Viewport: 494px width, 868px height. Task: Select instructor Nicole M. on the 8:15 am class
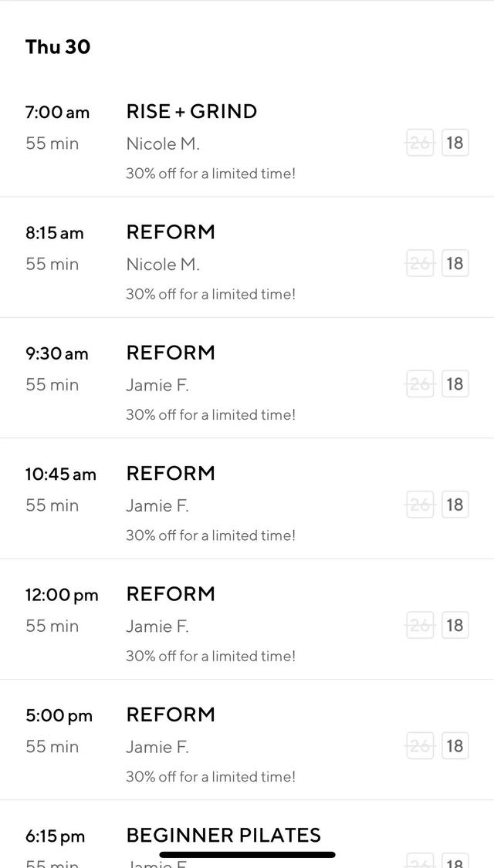(x=163, y=264)
